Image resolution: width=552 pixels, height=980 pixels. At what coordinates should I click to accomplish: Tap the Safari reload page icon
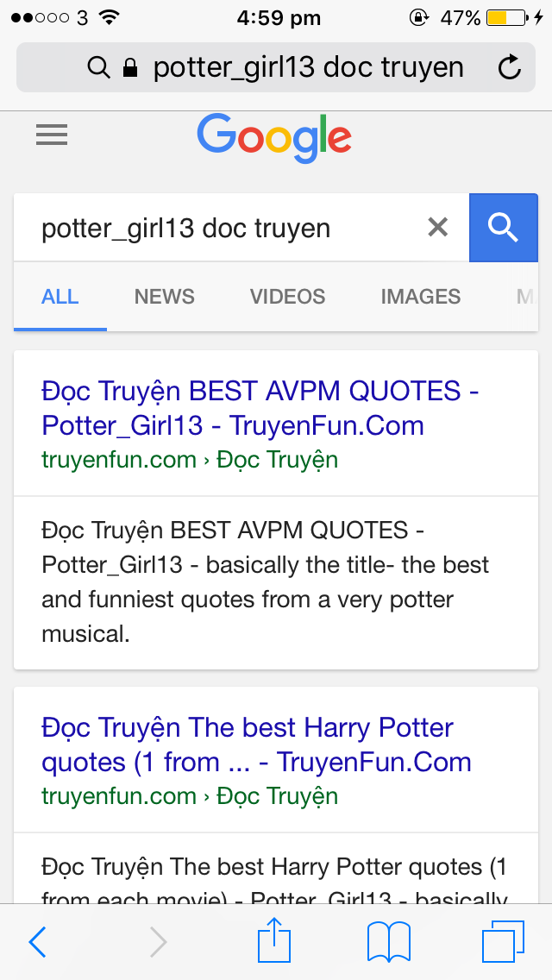pyautogui.click(x=510, y=67)
